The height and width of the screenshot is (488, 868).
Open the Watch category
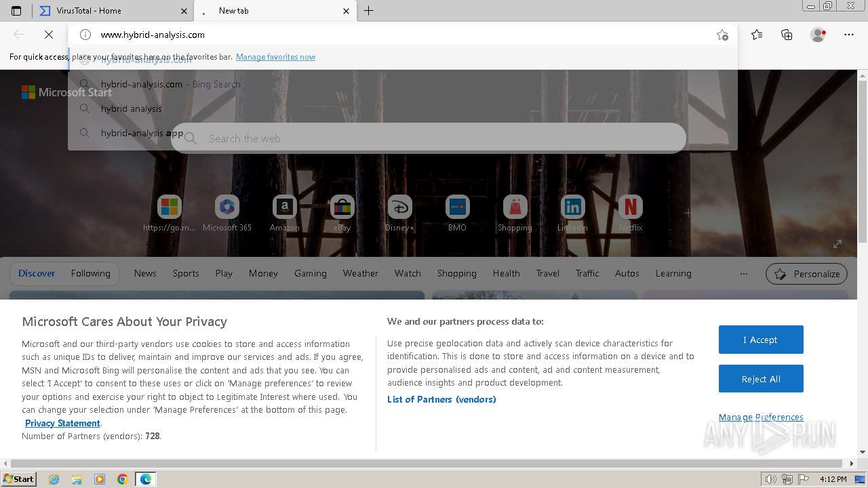point(408,273)
